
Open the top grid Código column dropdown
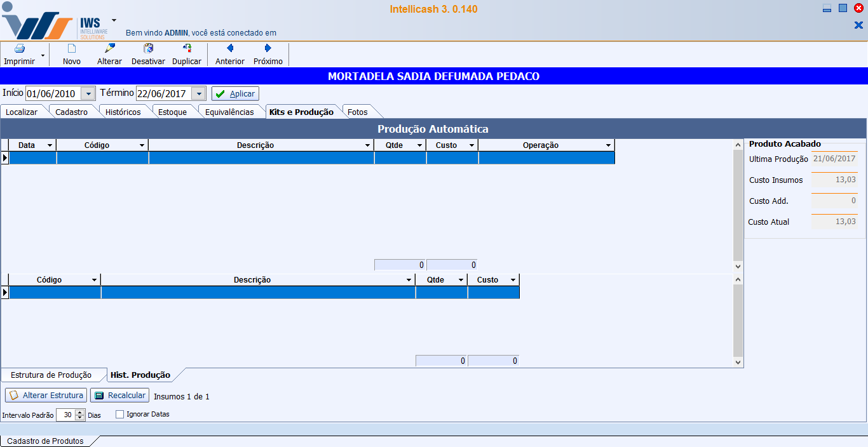click(142, 145)
